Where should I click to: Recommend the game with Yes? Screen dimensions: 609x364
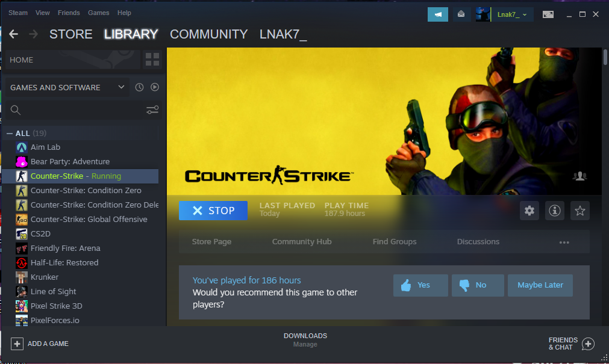pos(420,285)
